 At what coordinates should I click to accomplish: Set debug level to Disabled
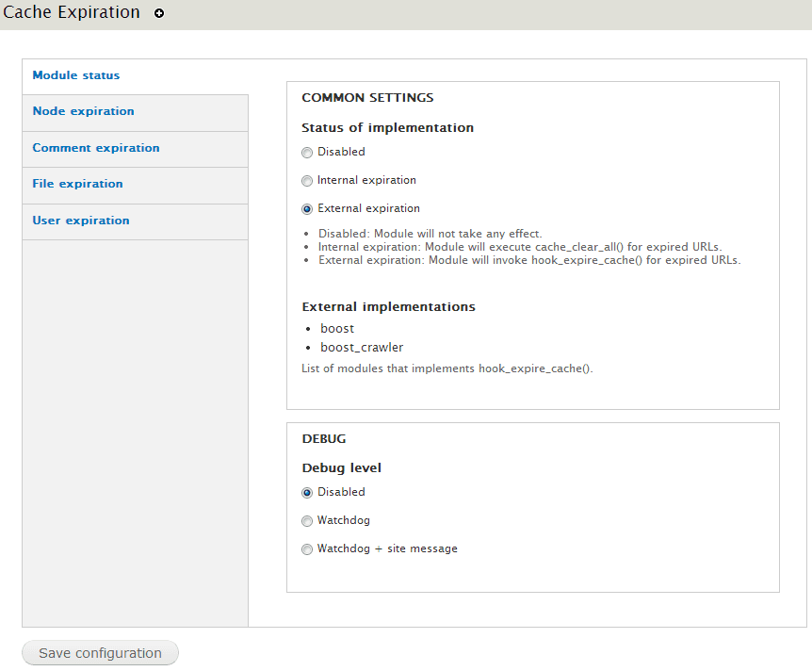[307, 493]
